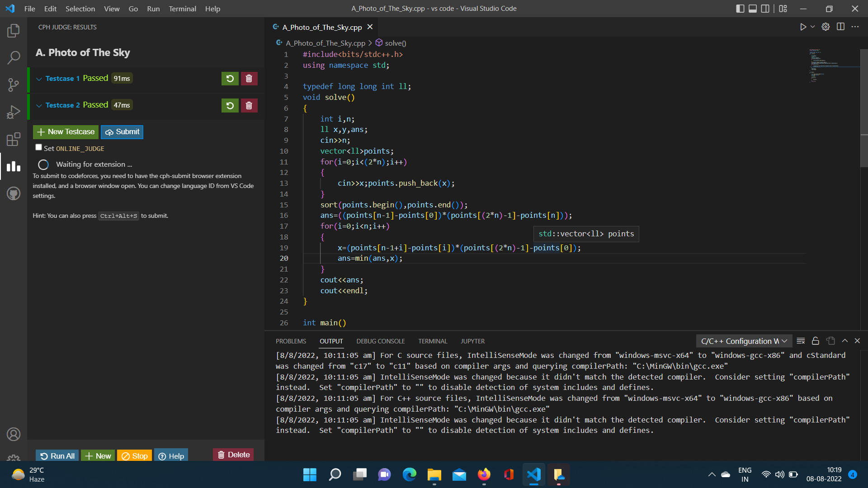Click the split editor right icon

pyautogui.click(x=840, y=27)
